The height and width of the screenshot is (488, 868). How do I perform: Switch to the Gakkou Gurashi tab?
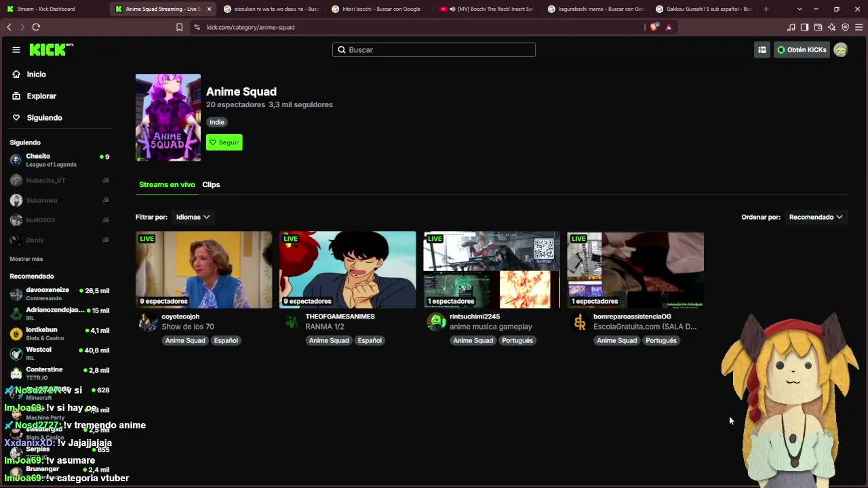click(x=705, y=9)
